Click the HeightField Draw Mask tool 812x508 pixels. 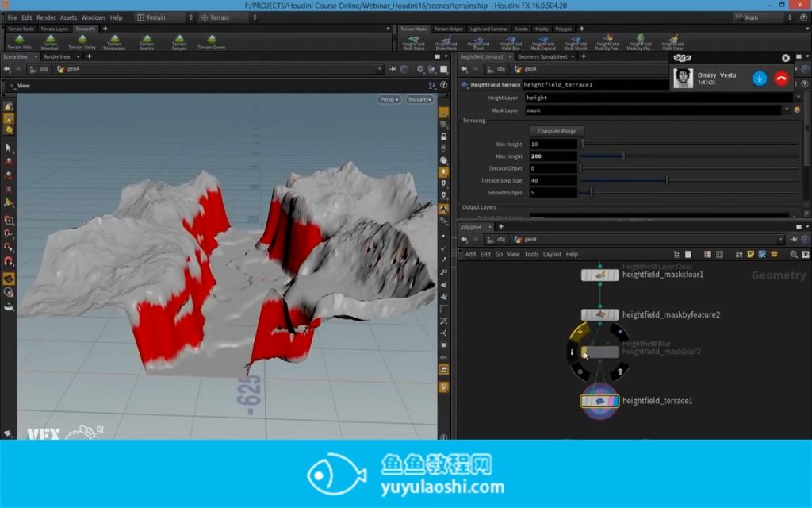pos(446,43)
